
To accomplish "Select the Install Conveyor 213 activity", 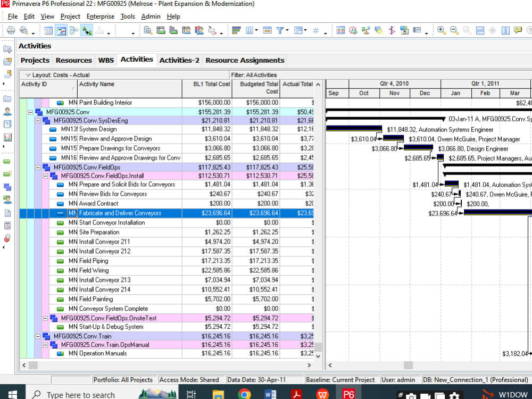I will 167,280.
